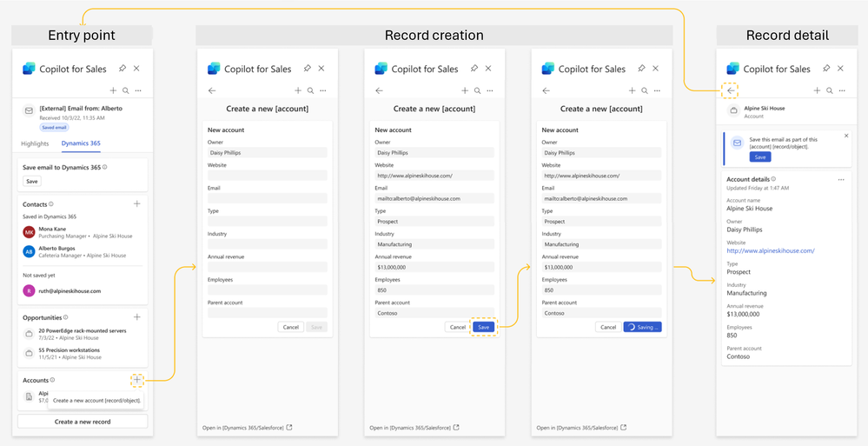This screenshot has width=868, height=446.
Task: Click the plus icon in Entry point toolbar
Action: click(x=113, y=90)
